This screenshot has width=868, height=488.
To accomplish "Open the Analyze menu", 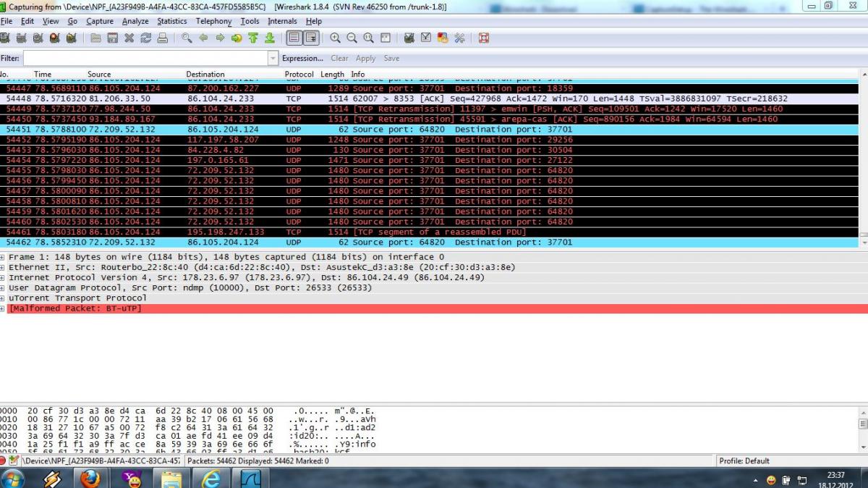I will tap(135, 21).
